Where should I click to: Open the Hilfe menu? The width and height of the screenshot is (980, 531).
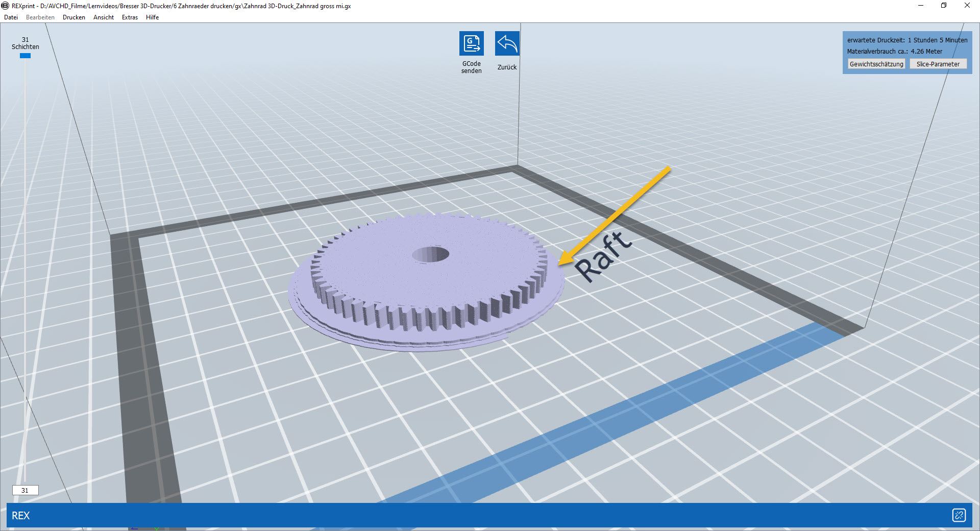pos(152,17)
